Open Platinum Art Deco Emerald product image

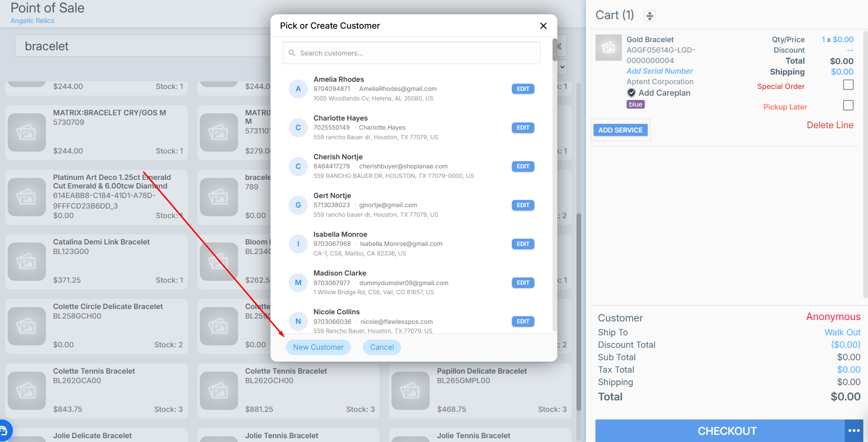[27, 197]
